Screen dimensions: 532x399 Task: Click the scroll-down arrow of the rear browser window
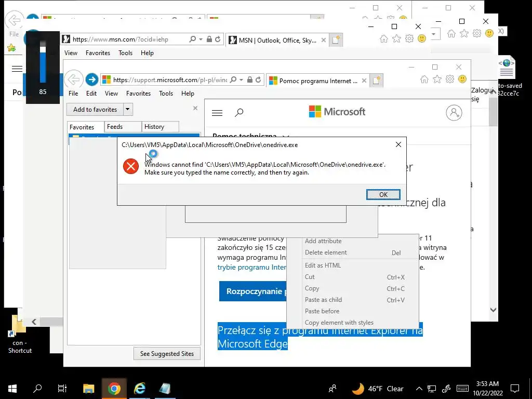coord(494,310)
